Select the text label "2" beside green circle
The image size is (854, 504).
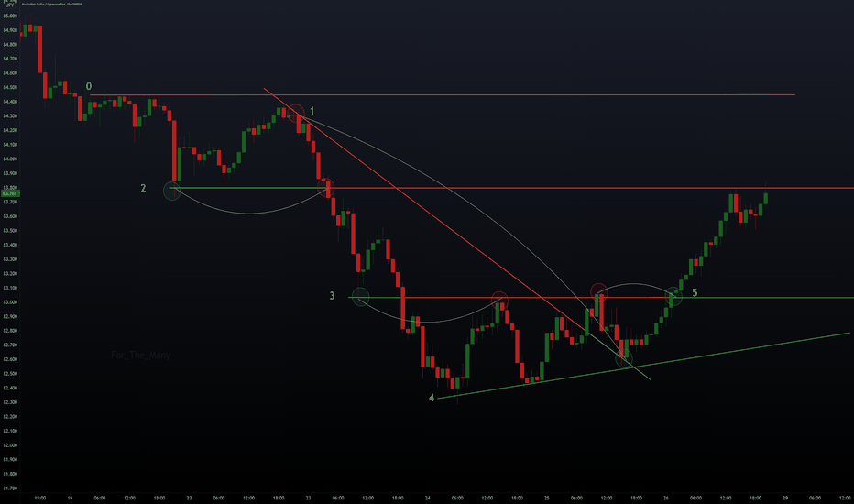click(143, 188)
